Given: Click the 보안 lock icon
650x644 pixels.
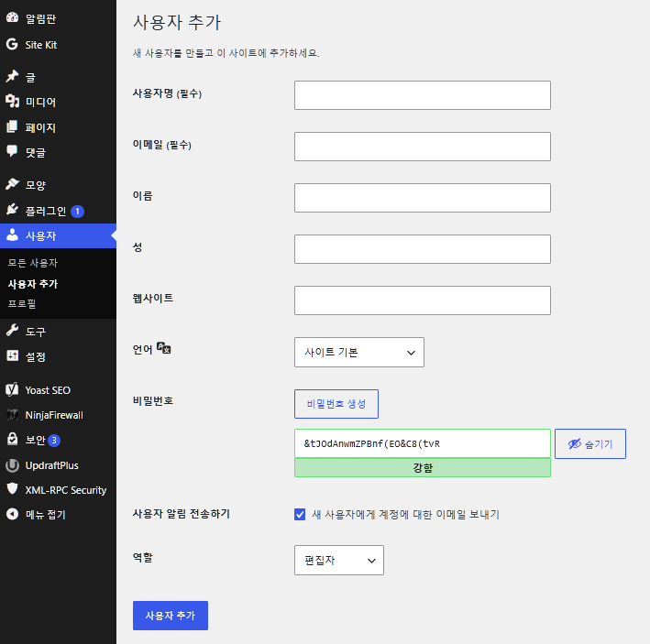Looking at the screenshot, I should point(13,439).
